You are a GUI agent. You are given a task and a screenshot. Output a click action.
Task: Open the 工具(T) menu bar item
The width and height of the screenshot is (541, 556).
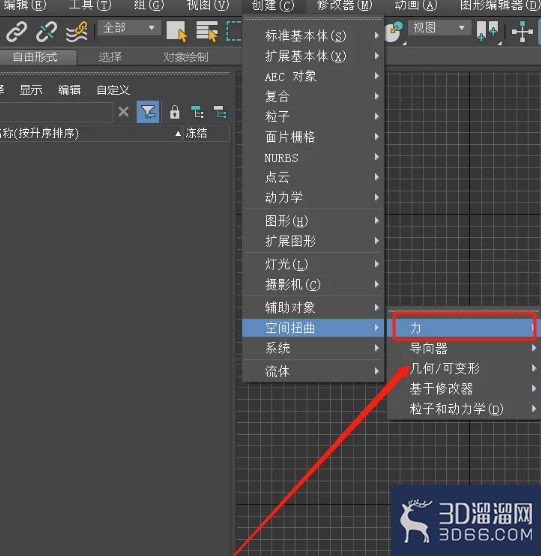(90, 5)
